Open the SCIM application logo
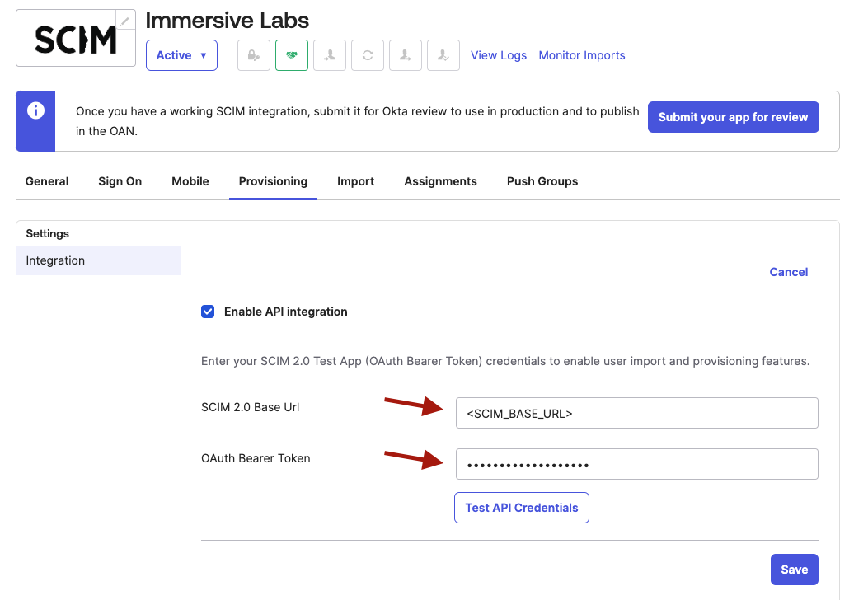This screenshot has width=868, height=600. (x=76, y=38)
